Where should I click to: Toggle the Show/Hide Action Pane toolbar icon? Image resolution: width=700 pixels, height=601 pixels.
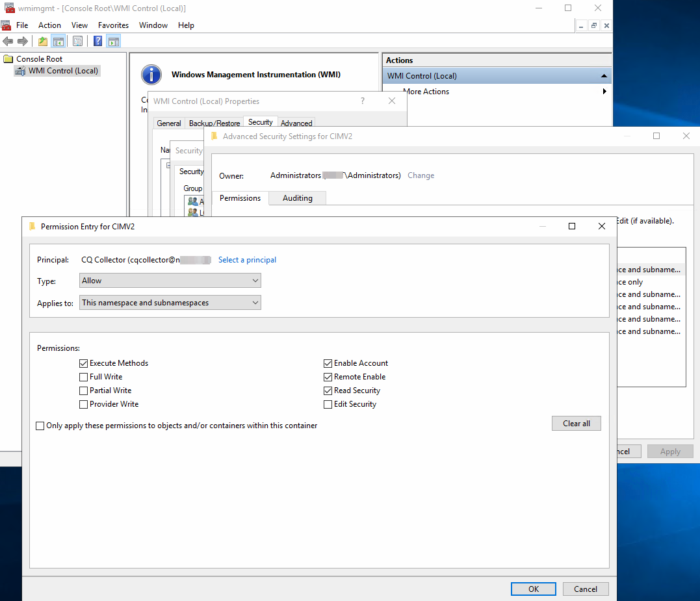114,42
